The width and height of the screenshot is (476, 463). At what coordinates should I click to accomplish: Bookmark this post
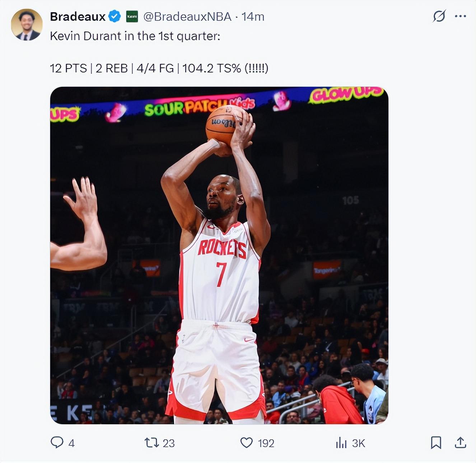pos(436,443)
